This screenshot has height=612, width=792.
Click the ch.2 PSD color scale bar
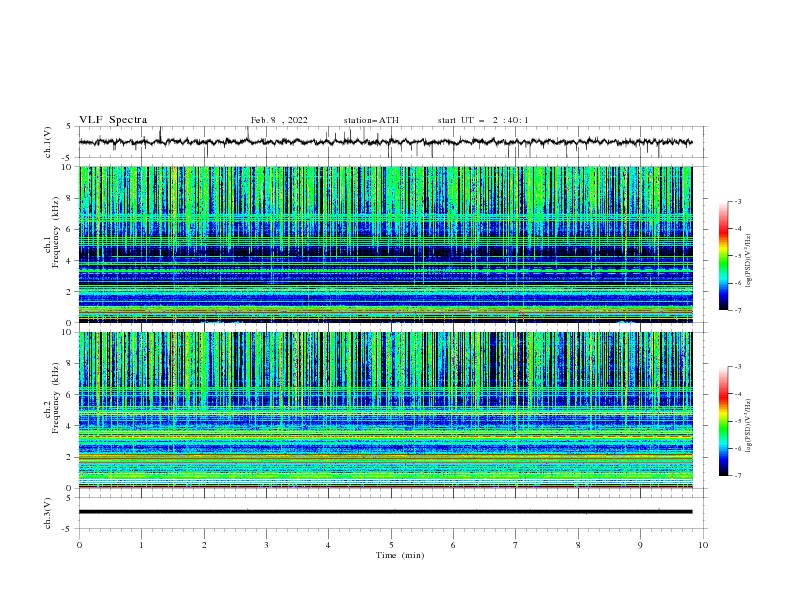(723, 421)
